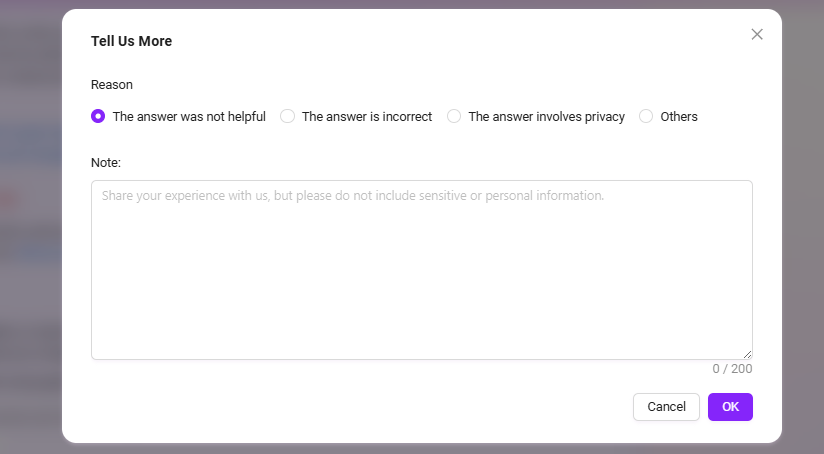824x454 pixels.
Task: Select the answer was not helpful radio button
Action: tap(98, 116)
